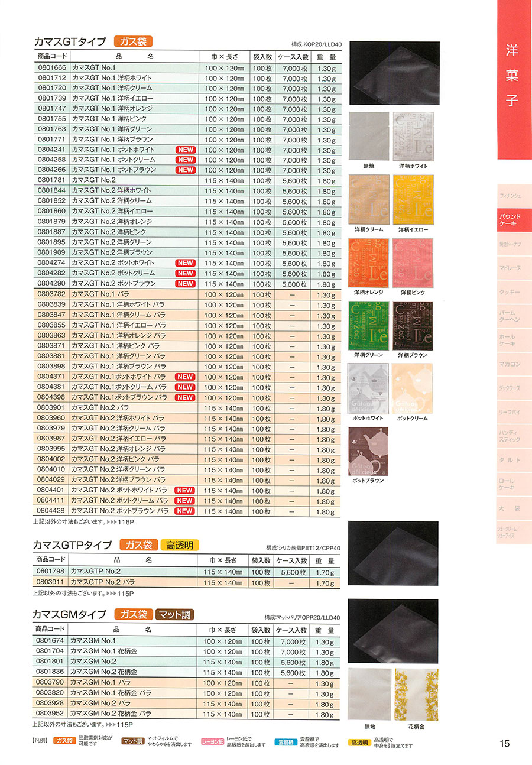Open the クッキー side tab

click(x=514, y=292)
